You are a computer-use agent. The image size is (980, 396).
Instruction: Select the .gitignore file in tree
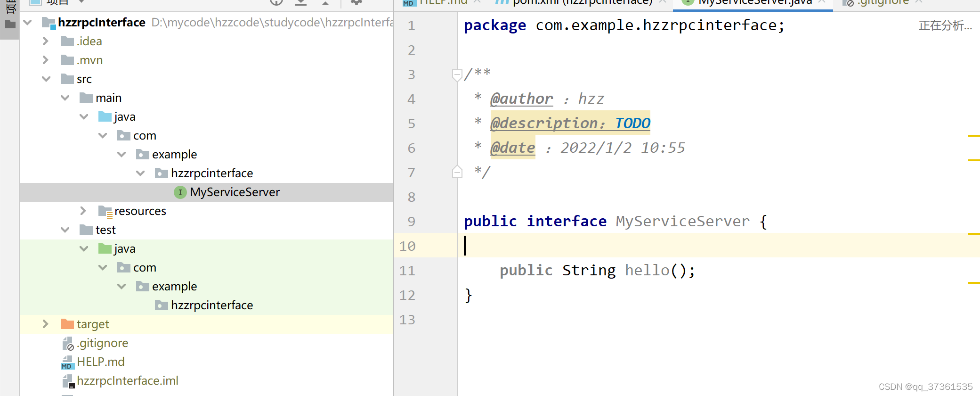103,343
